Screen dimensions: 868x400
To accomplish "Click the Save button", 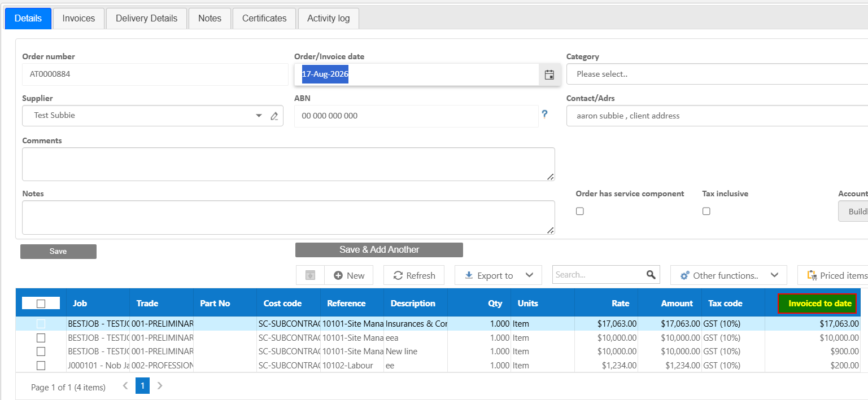I will click(58, 252).
